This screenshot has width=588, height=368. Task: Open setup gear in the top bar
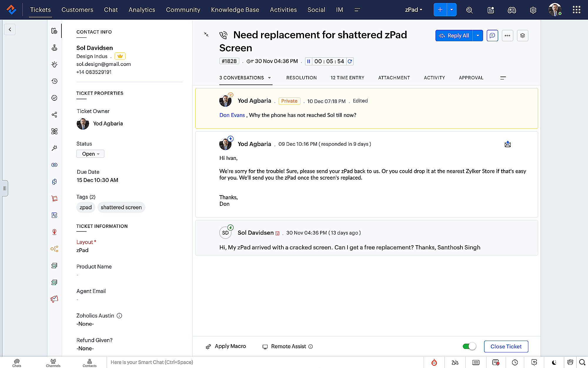(533, 10)
